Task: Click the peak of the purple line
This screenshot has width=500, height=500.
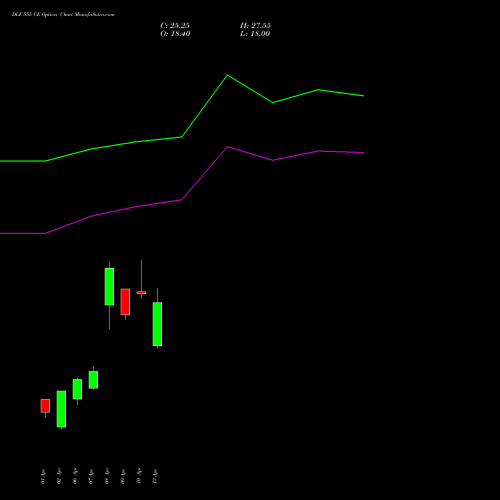Action: pos(228,147)
